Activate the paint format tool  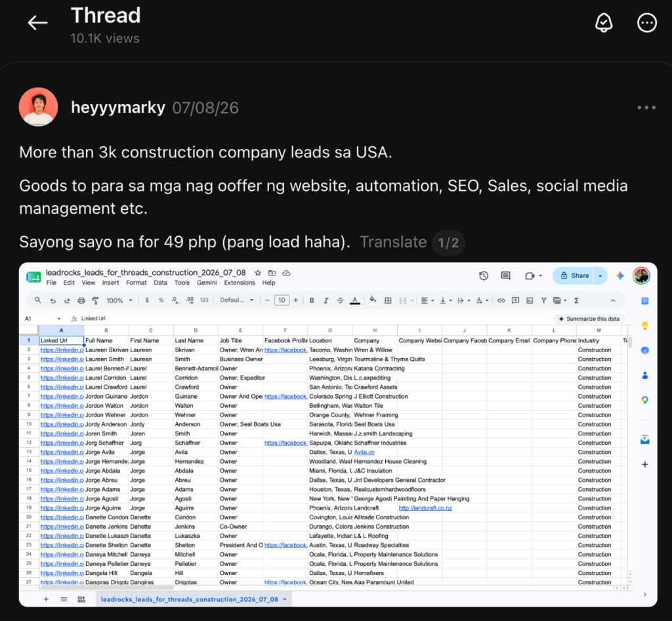[x=95, y=300]
